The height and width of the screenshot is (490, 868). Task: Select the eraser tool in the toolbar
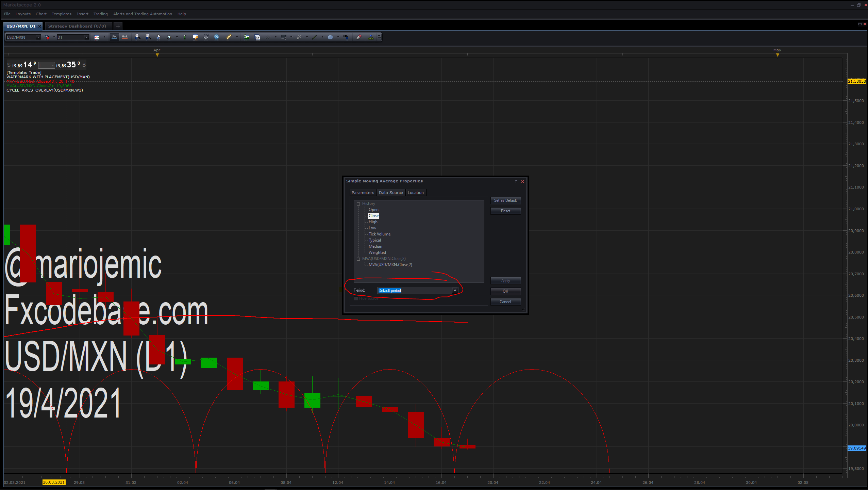358,37
